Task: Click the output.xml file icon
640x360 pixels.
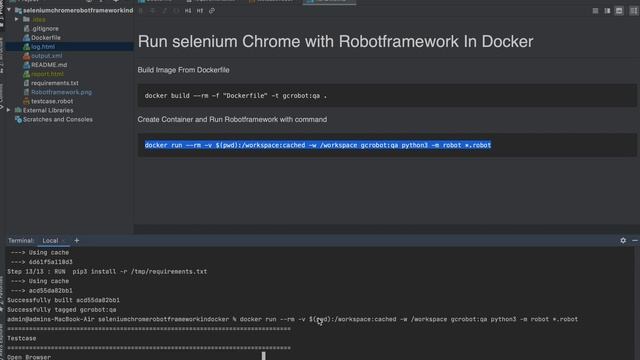Action: coord(26,56)
